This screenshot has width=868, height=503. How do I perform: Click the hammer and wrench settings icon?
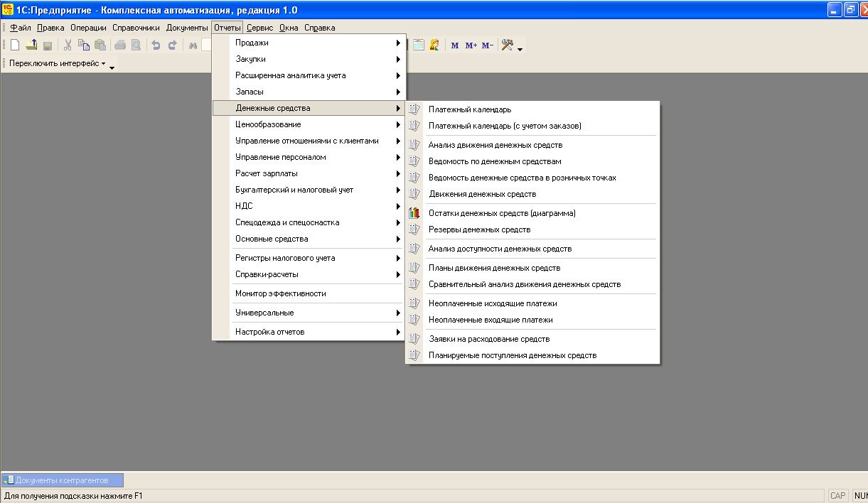[x=507, y=45]
